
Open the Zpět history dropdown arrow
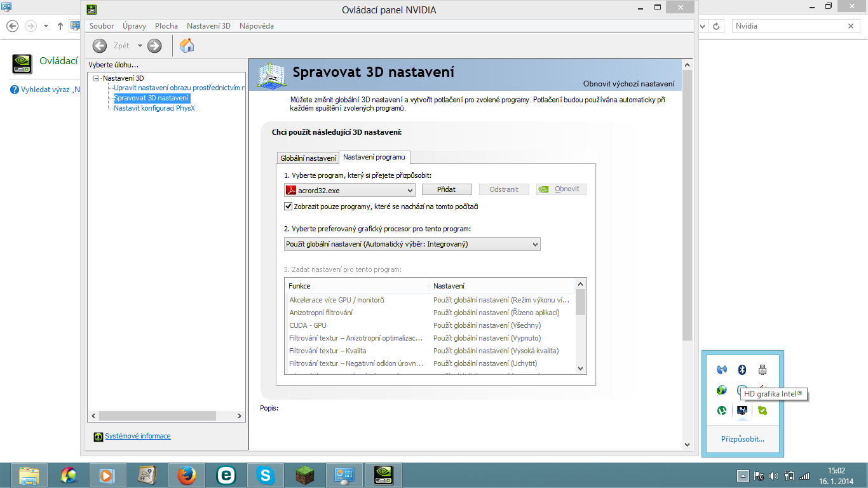(x=140, y=46)
